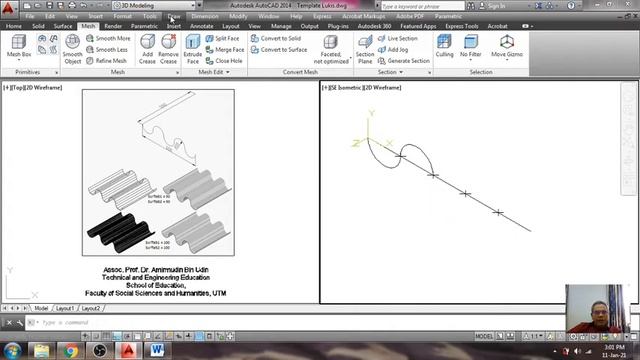The height and width of the screenshot is (360, 640).
Task: Click Merge Face
Action: pyautogui.click(x=225, y=49)
